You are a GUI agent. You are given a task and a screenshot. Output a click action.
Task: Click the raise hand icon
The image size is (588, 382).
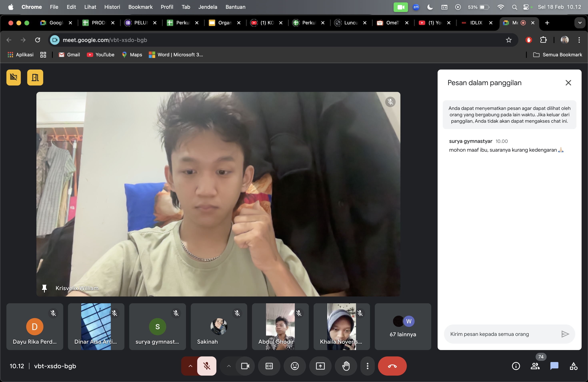coord(346,366)
